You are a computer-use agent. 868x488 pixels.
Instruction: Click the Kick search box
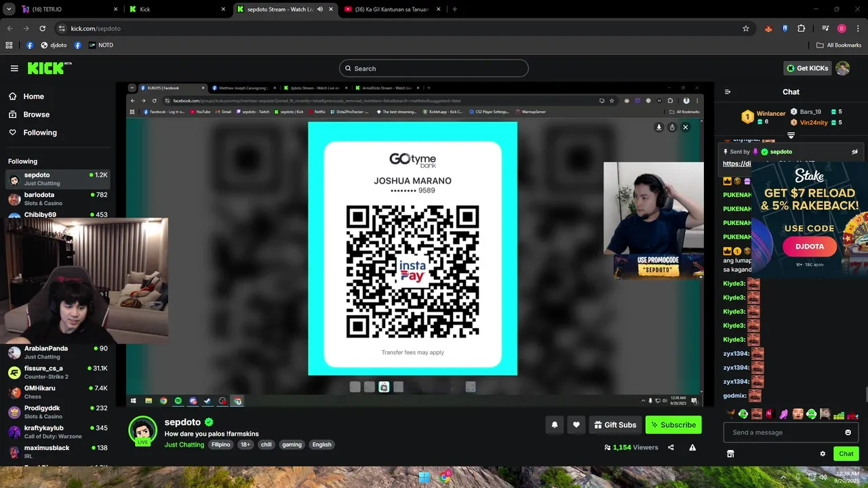pyautogui.click(x=434, y=68)
